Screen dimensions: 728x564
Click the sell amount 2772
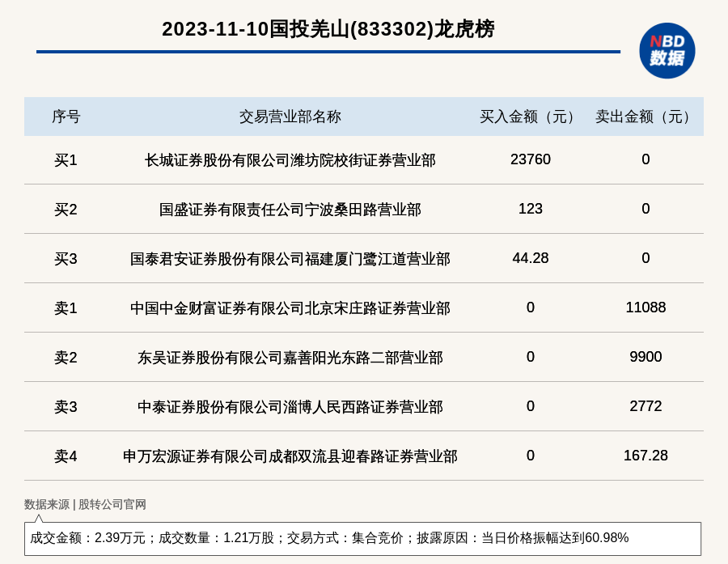pos(645,405)
